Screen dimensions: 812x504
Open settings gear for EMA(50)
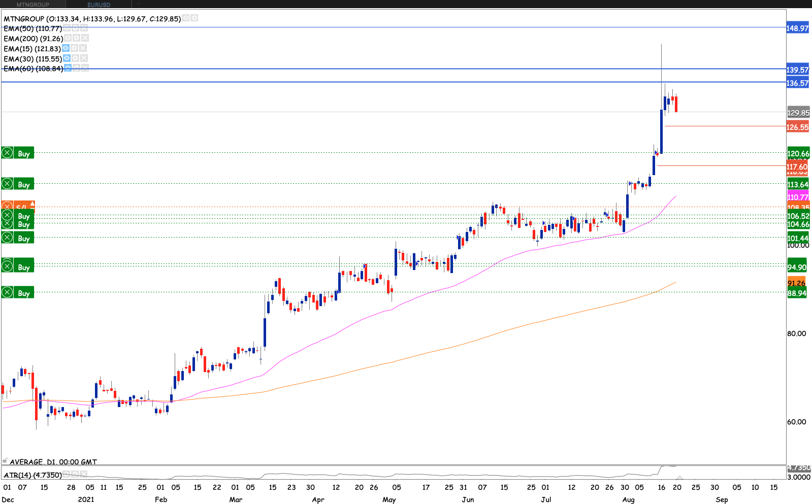point(75,28)
